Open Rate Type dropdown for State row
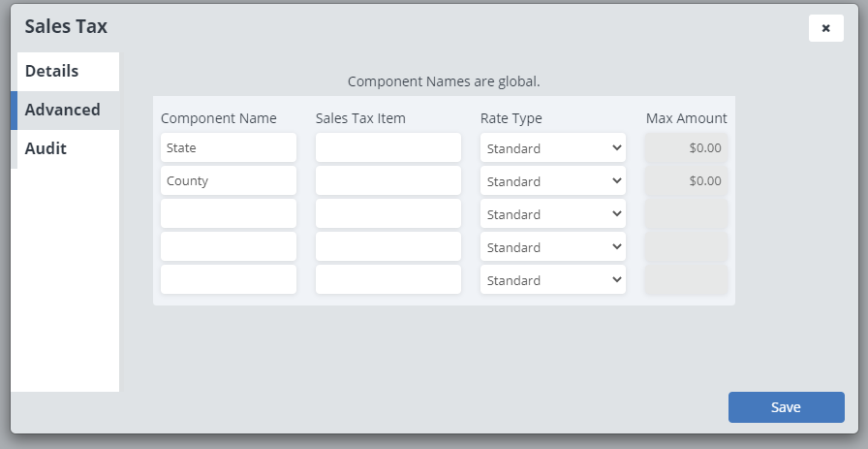Viewport: 868px width, 449px height. click(x=553, y=148)
